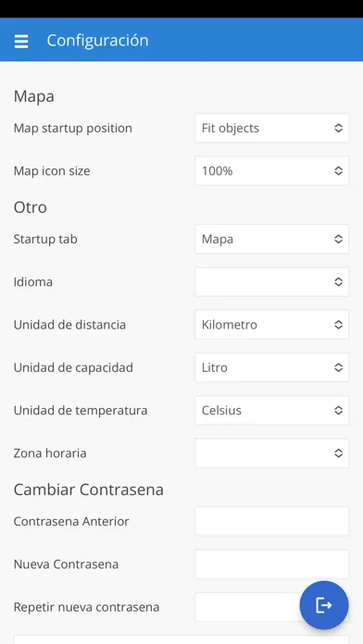
Task: Click the 100% value in Map icon size
Action: tap(217, 171)
